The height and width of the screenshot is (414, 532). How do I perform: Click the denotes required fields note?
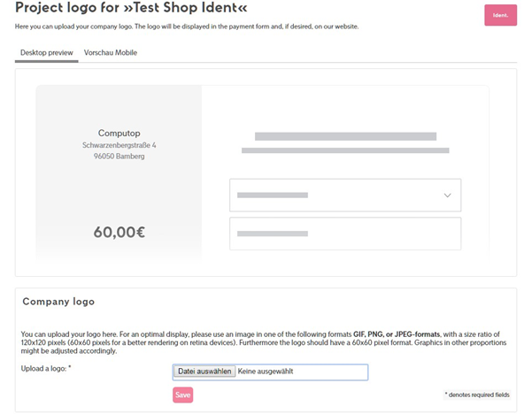point(477,395)
